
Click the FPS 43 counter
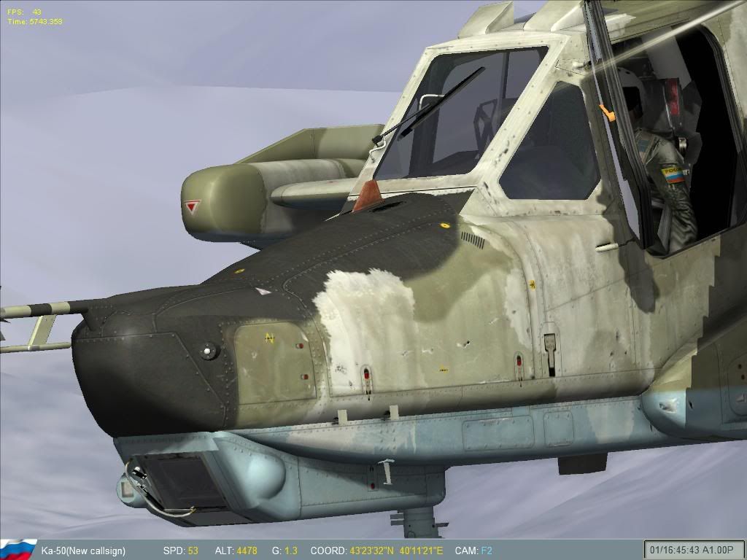tap(24, 12)
